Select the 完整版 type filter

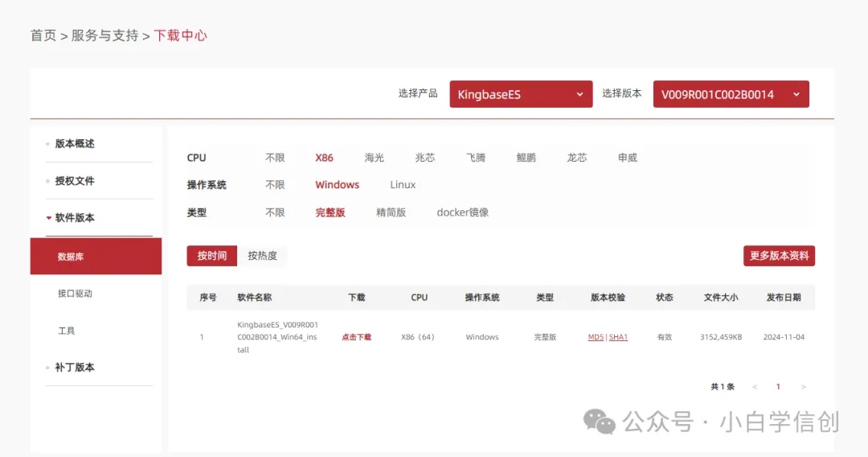[330, 212]
